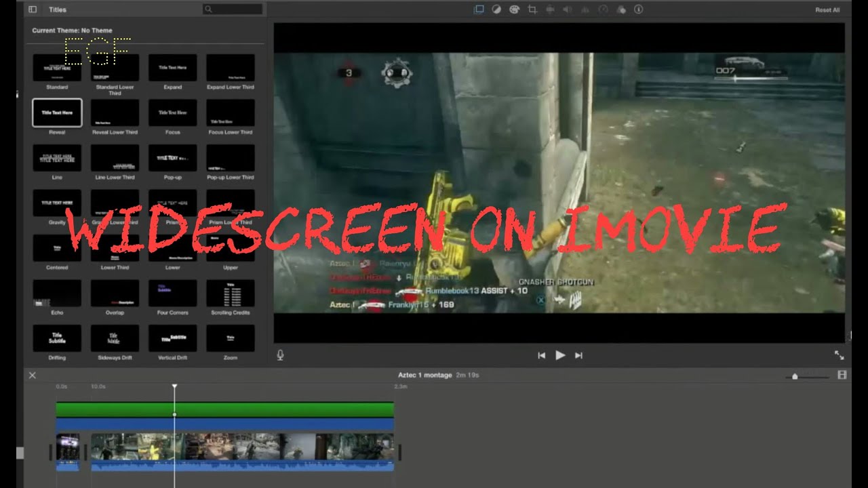Click the Aztec 1 montage project title
This screenshot has width=868, height=488.
(x=425, y=375)
